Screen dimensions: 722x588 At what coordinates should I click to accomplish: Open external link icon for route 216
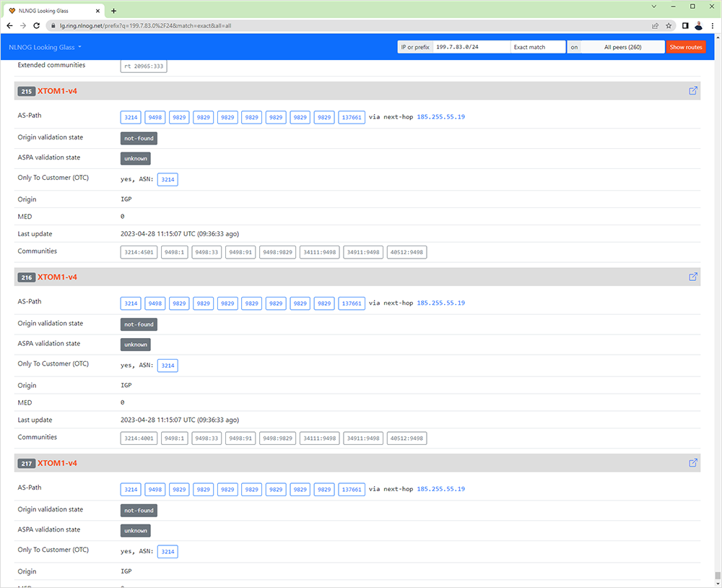click(x=693, y=277)
